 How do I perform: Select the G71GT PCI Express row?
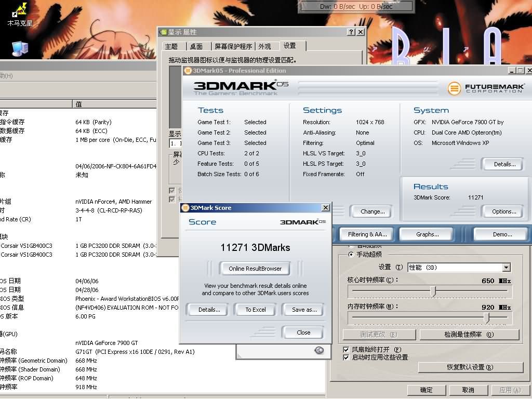click(135, 352)
